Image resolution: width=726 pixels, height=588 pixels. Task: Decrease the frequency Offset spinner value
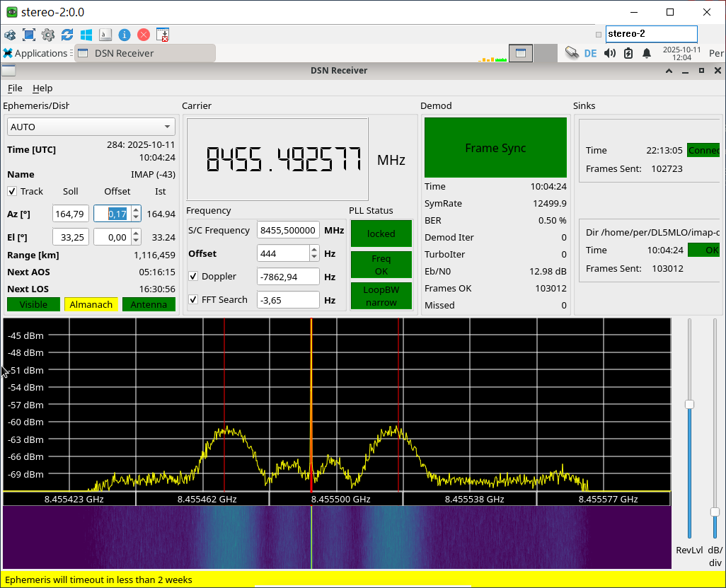point(314,258)
